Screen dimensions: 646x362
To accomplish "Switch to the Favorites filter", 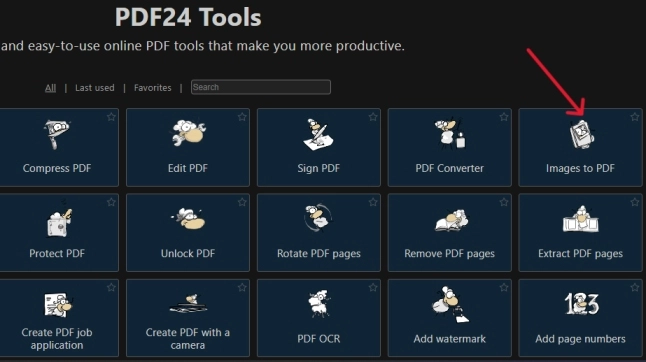I will point(152,88).
